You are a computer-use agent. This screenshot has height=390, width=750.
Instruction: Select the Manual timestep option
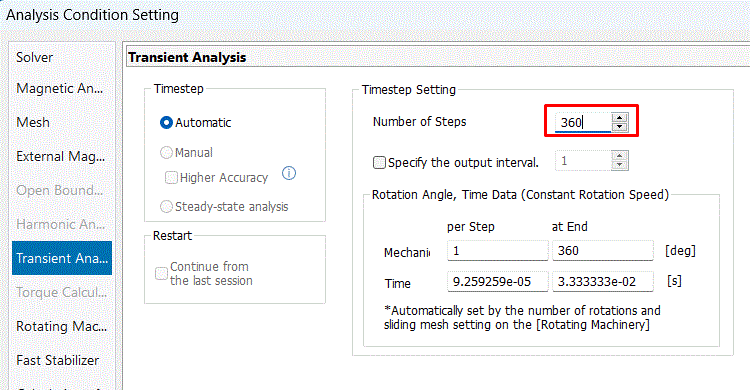coord(166,153)
